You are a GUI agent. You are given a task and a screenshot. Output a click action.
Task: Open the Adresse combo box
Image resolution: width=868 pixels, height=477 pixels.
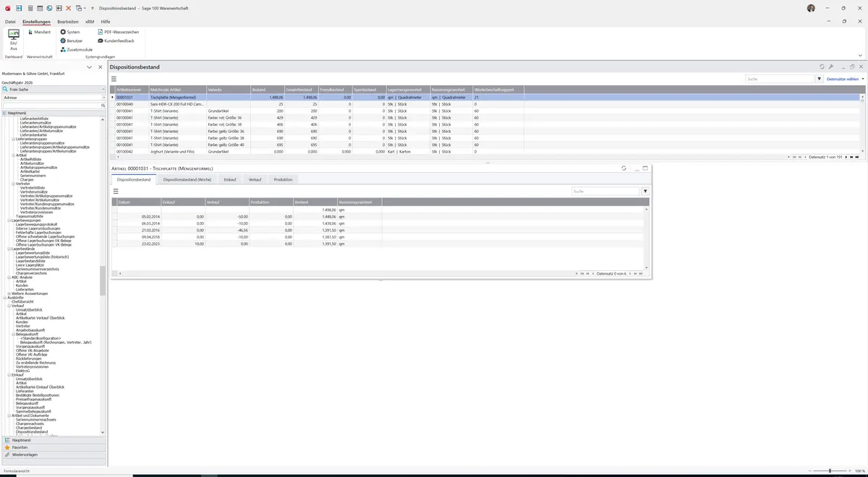[54, 98]
